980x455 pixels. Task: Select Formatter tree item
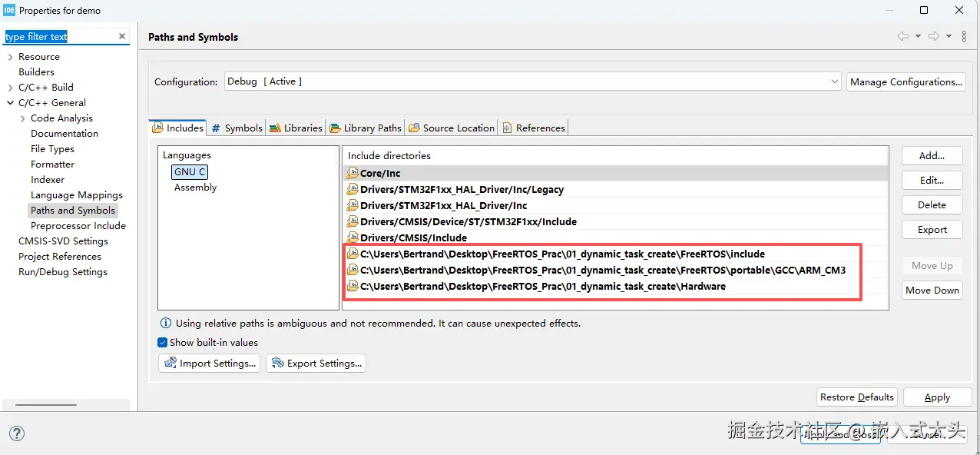point(52,164)
